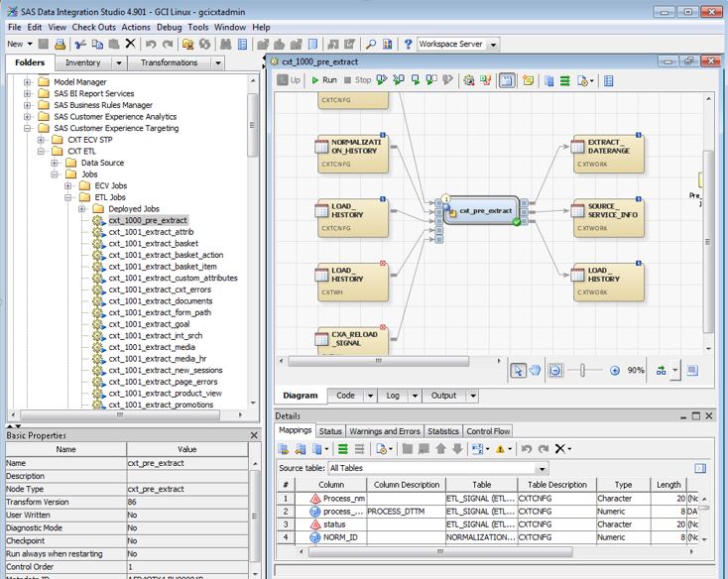Select the cxt_pre_extract node in diagram
The image size is (728, 579).
(481, 211)
